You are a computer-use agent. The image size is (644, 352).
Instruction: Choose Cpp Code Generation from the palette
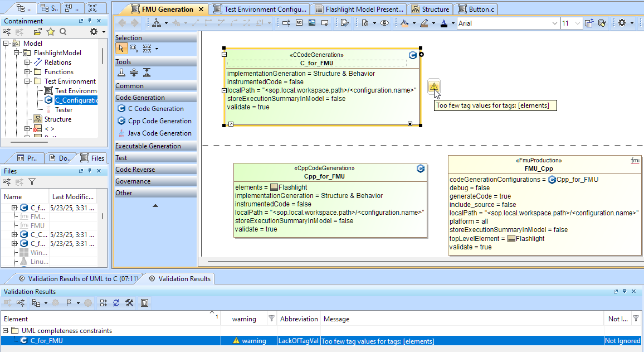point(159,121)
